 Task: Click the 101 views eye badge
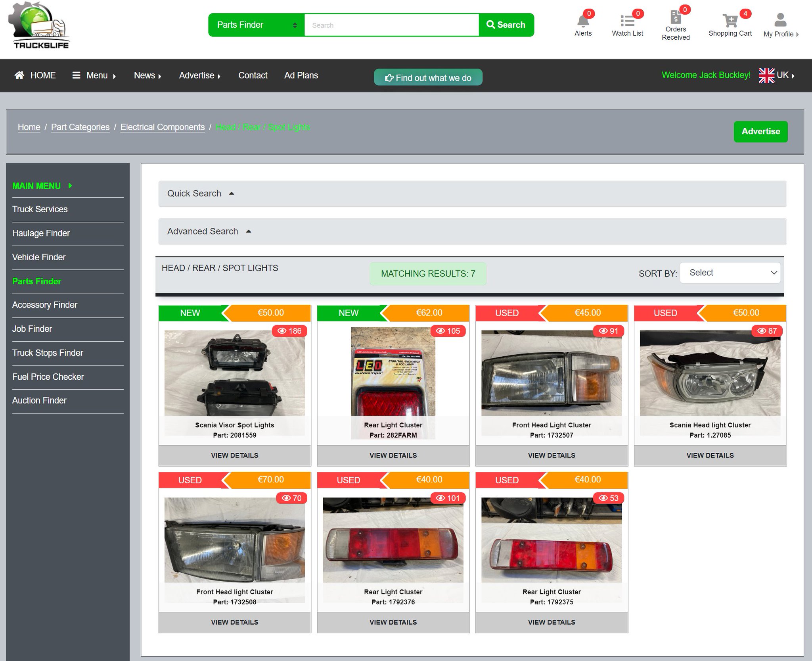[x=448, y=498]
